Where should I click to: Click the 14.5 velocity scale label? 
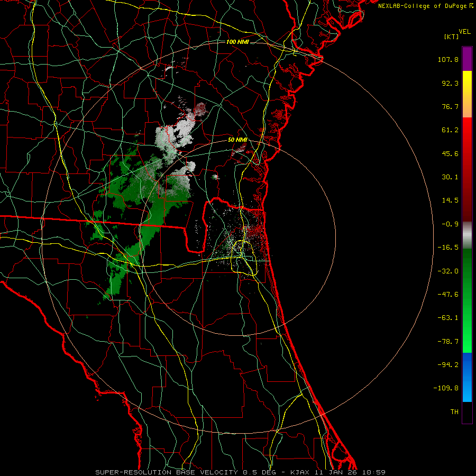click(450, 200)
